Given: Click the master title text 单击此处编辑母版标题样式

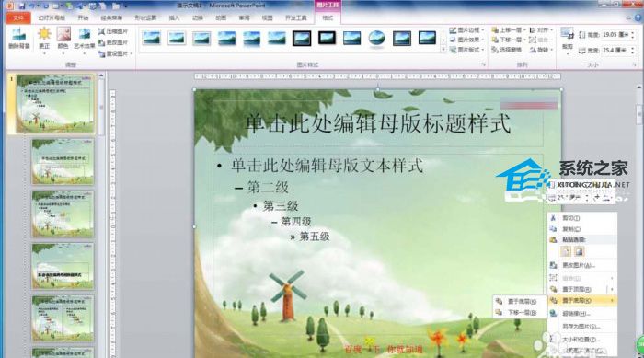Looking at the screenshot, I should click(378, 123).
